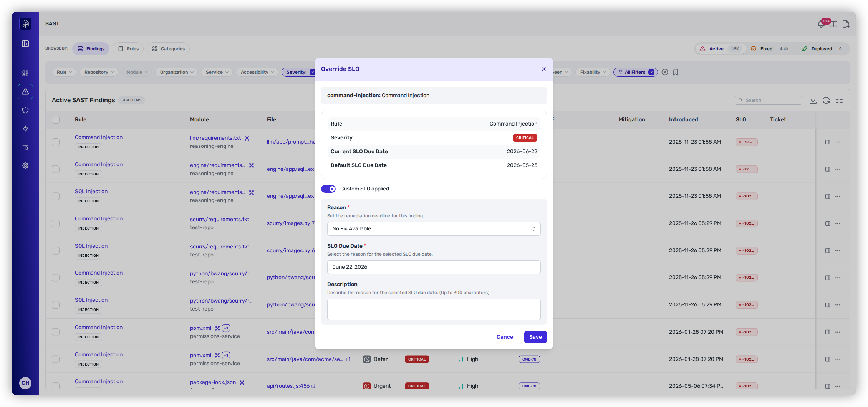Open the All Filters button
Viewport: 868px width, 407px height.
636,72
